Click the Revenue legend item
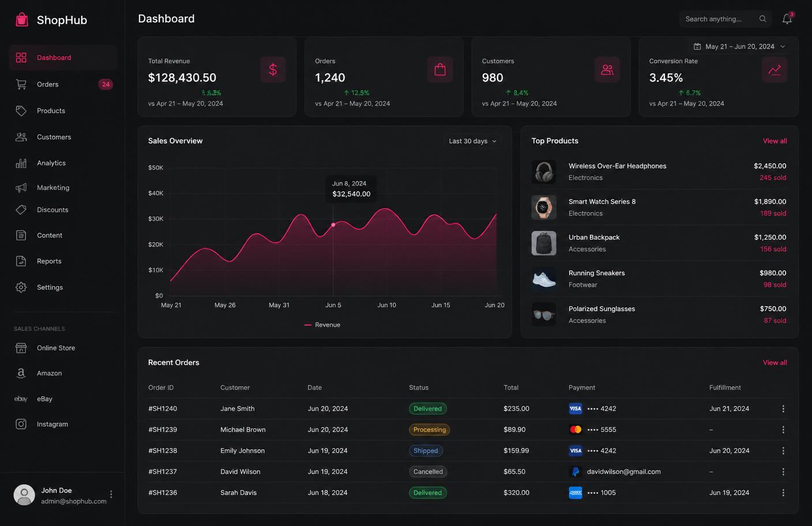The width and height of the screenshot is (812, 526). click(x=322, y=325)
